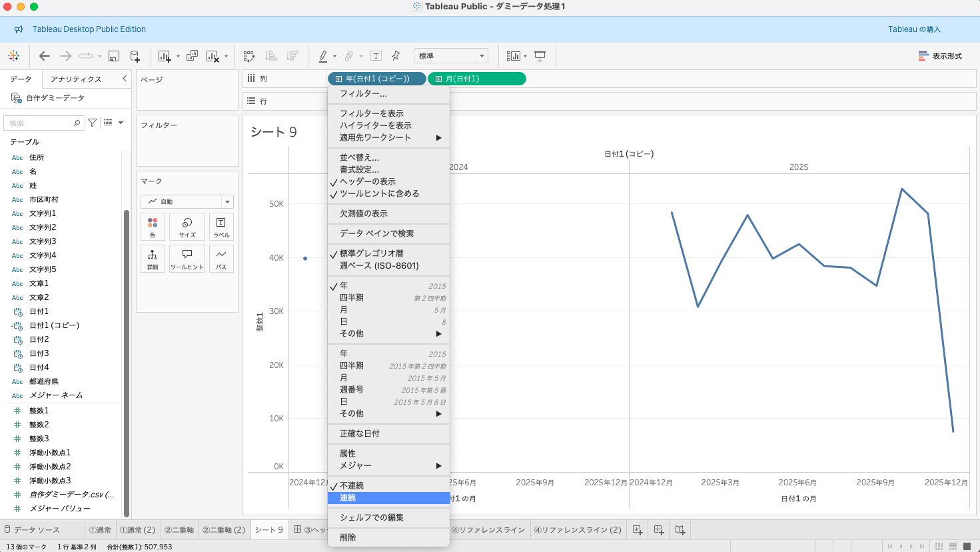The image size is (980, 552).
Task: Click the new dashboard icon
Action: pyautogui.click(x=658, y=530)
